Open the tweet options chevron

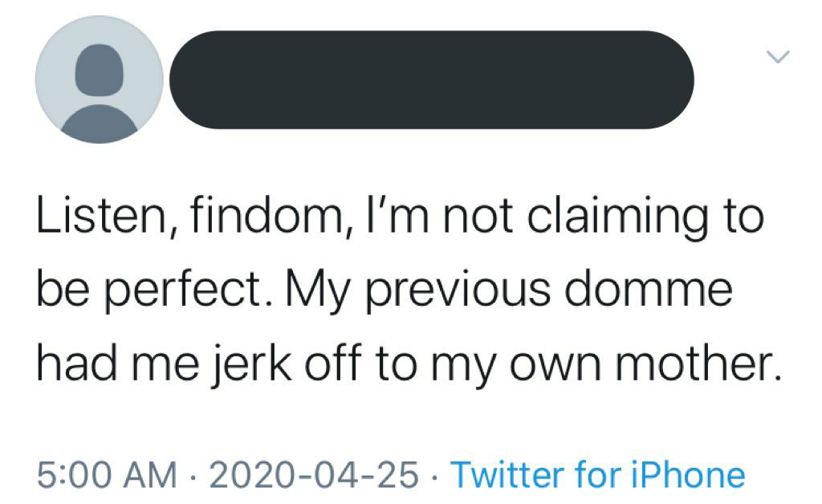click(778, 56)
